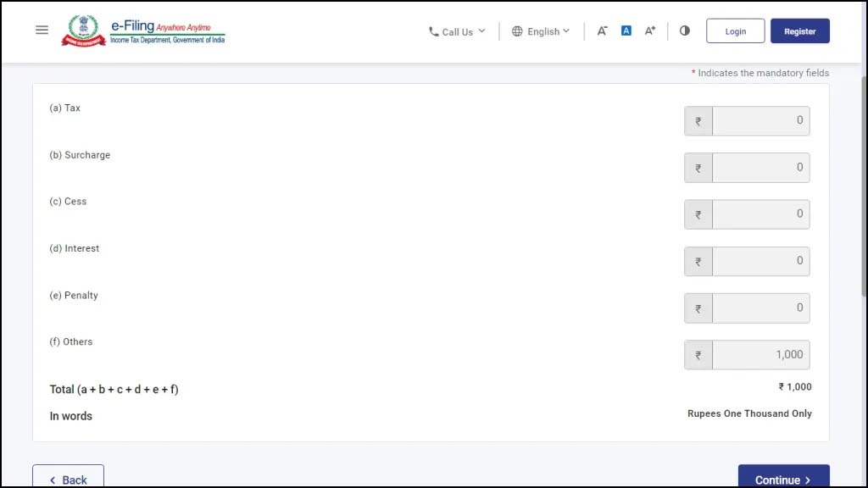Click the Tax amount input field
The width and height of the screenshot is (868, 488).
(x=760, y=120)
